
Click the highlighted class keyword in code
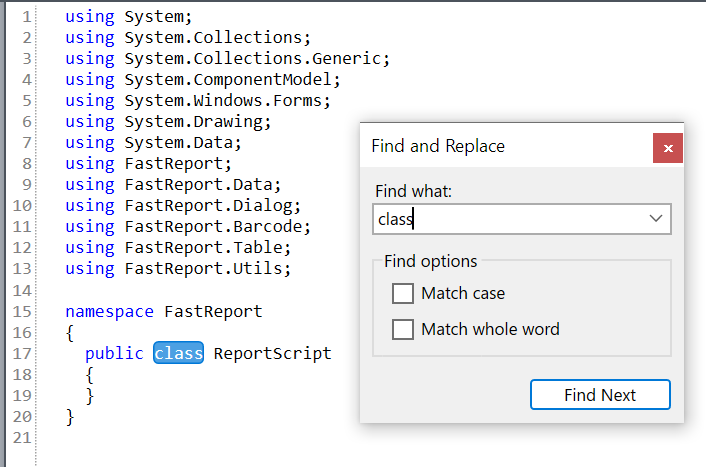[x=179, y=353]
